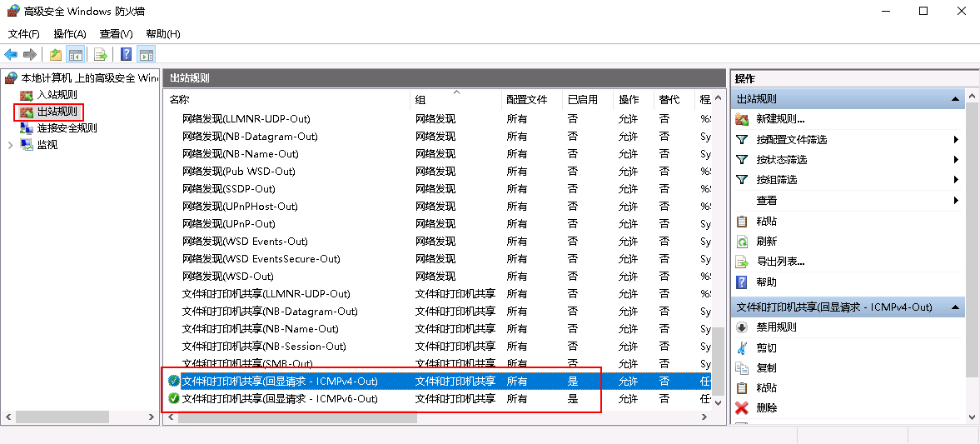Select rule 文件和打印机共享(LLMNR-UDP-Out)
This screenshot has width=980, height=444.
point(437,294)
